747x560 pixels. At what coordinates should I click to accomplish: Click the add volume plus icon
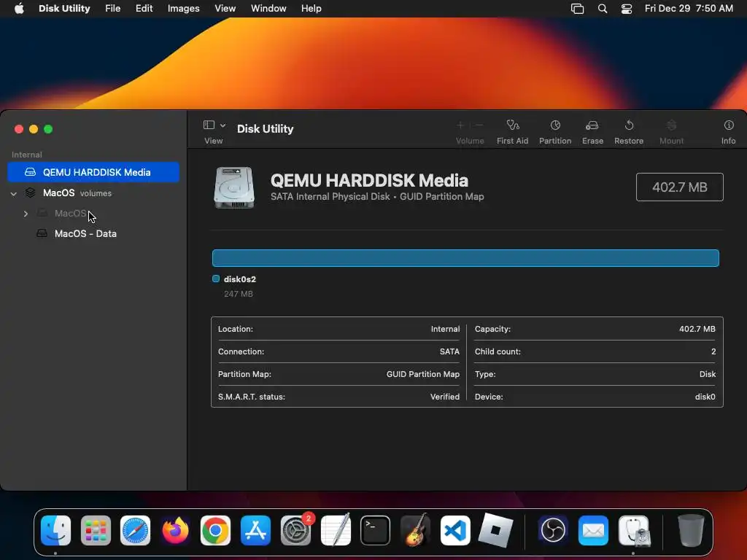460,125
